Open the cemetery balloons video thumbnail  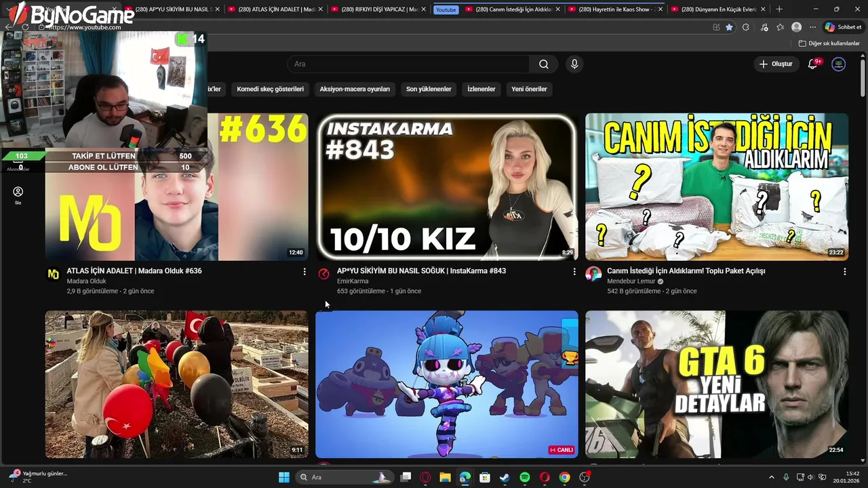176,384
